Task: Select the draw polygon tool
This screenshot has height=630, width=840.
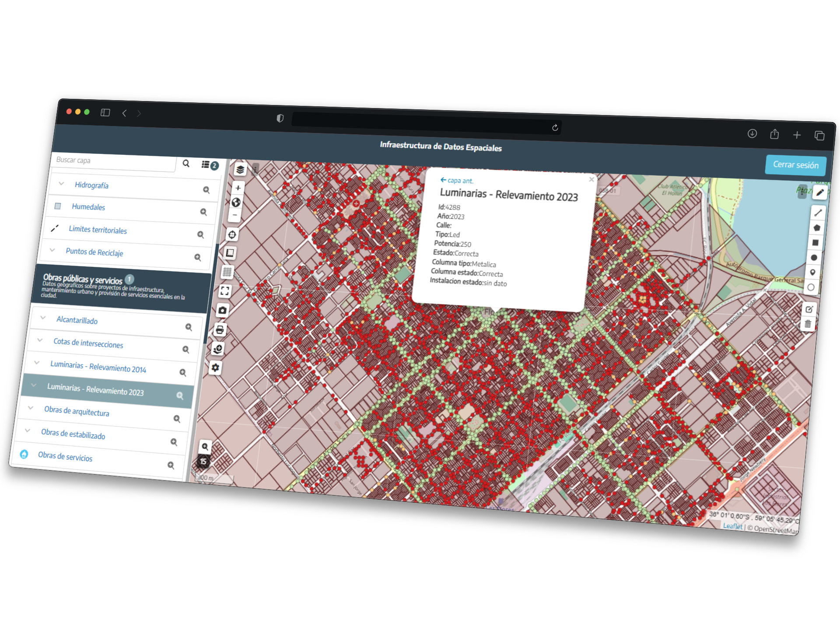Action: [816, 228]
